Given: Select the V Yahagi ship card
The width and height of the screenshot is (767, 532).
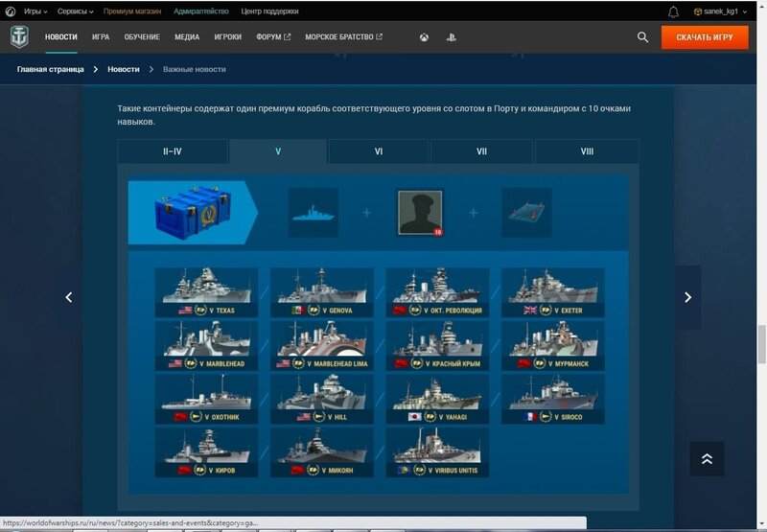Looking at the screenshot, I should 437,399.
